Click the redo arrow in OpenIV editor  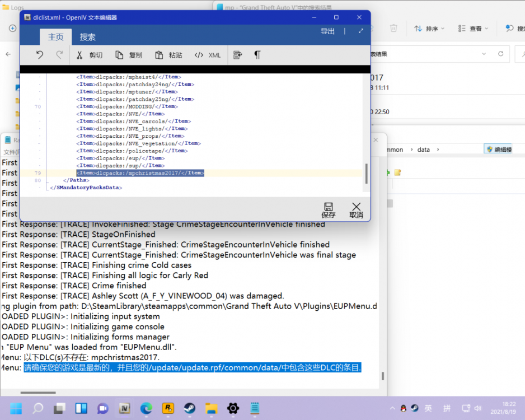tap(59, 55)
